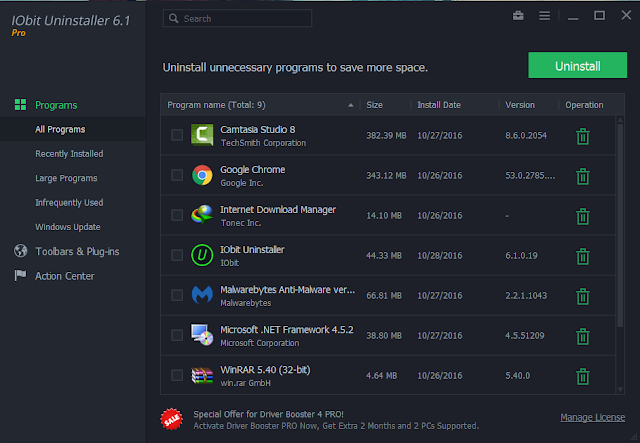Click the scrollbar down arrow
Viewport: 640px width, 443px height.
coord(620,390)
